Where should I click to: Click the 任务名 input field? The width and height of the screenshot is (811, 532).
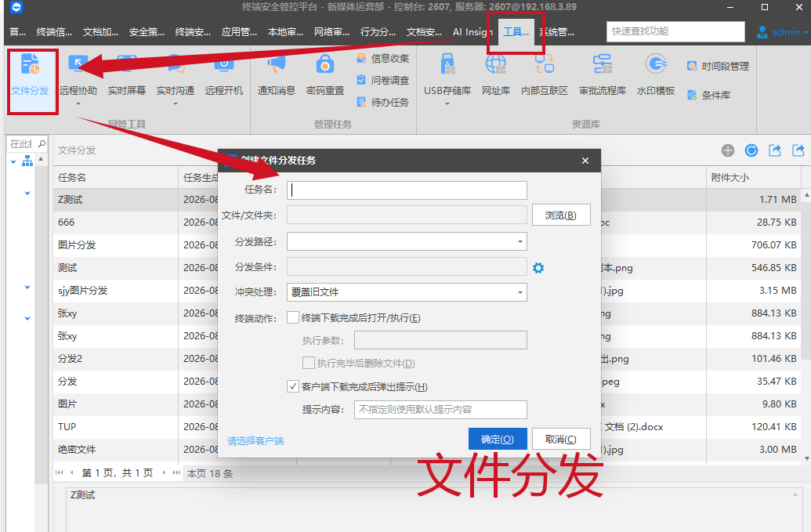(407, 190)
